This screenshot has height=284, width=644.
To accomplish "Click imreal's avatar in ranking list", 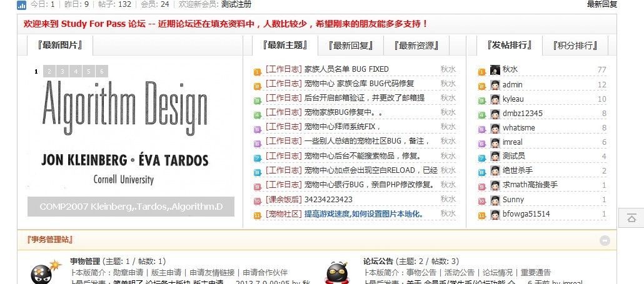I will pyautogui.click(x=495, y=142).
